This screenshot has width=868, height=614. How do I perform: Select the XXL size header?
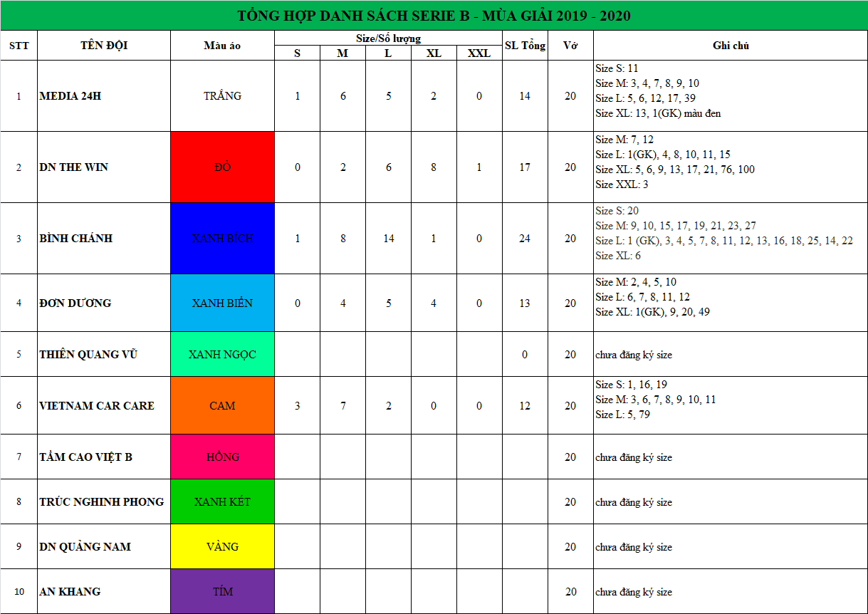click(x=479, y=53)
